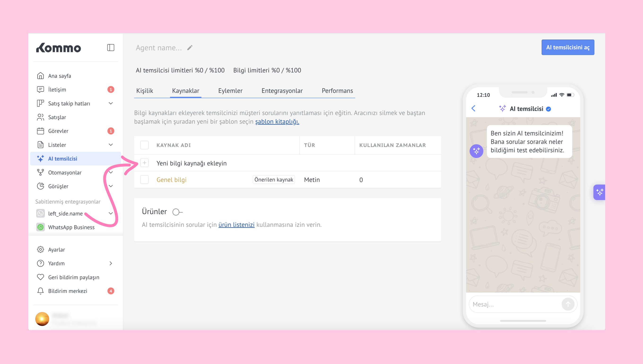Viewport: 643px width, 364px height.
Task: Open the Performans tab
Action: coord(337,91)
